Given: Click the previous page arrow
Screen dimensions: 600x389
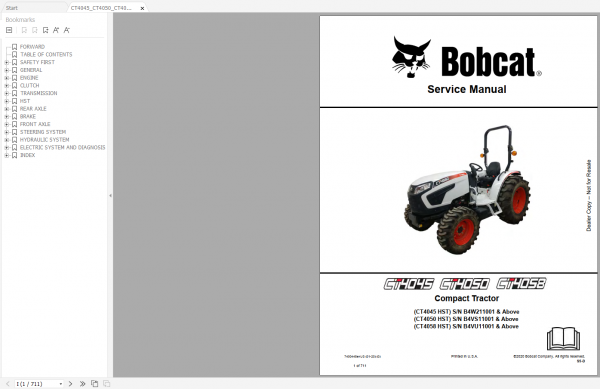Looking at the screenshot, I should pyautogui.click(x=8, y=383).
